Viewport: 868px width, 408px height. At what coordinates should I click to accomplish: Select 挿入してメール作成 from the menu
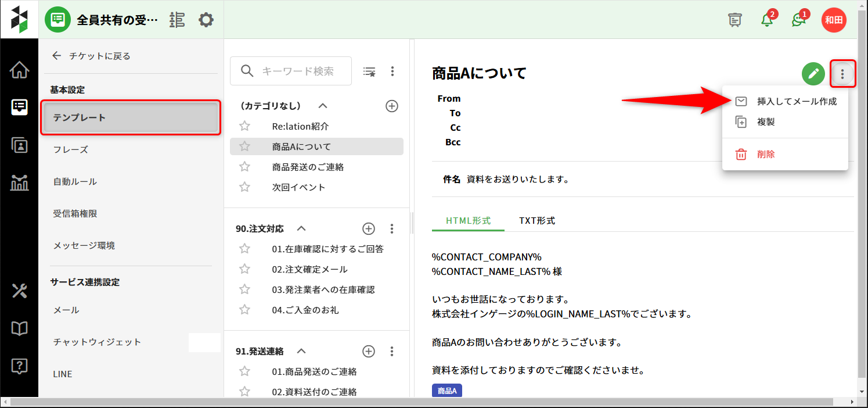(x=797, y=101)
